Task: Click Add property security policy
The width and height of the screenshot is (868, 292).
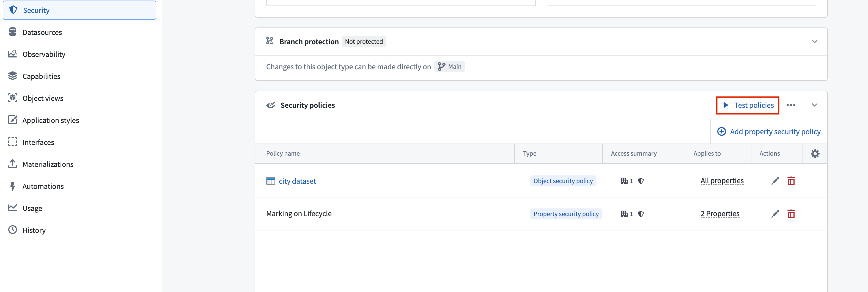Action: click(x=769, y=132)
